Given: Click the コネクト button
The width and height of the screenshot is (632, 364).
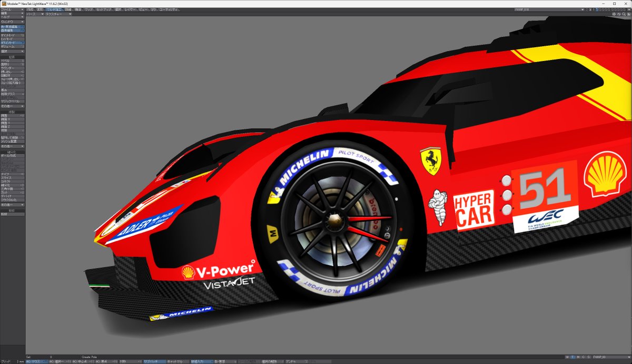Looking at the screenshot, I should pyautogui.click(x=13, y=181).
